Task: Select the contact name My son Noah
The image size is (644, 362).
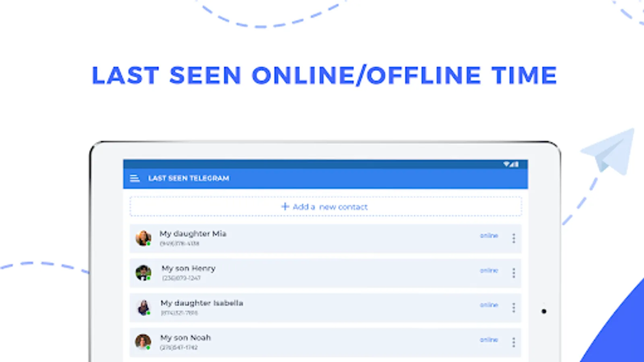Action: coord(186,338)
